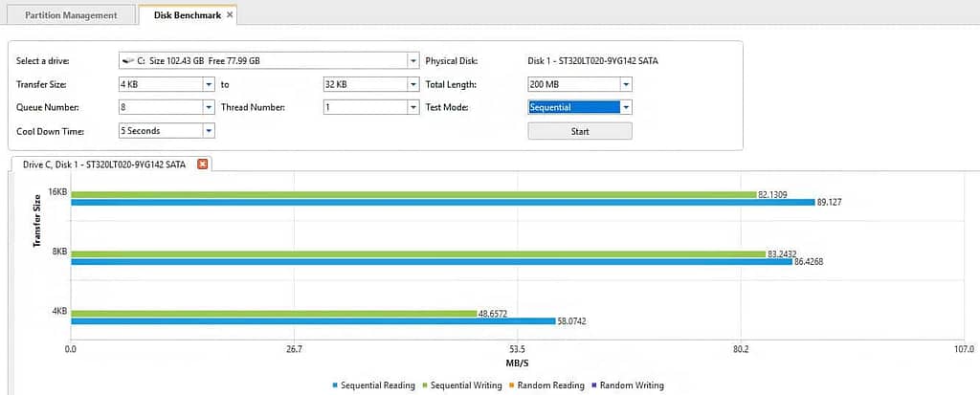Image resolution: width=980 pixels, height=395 pixels.
Task: Click the 8KB sequential writing bar
Action: click(418, 254)
